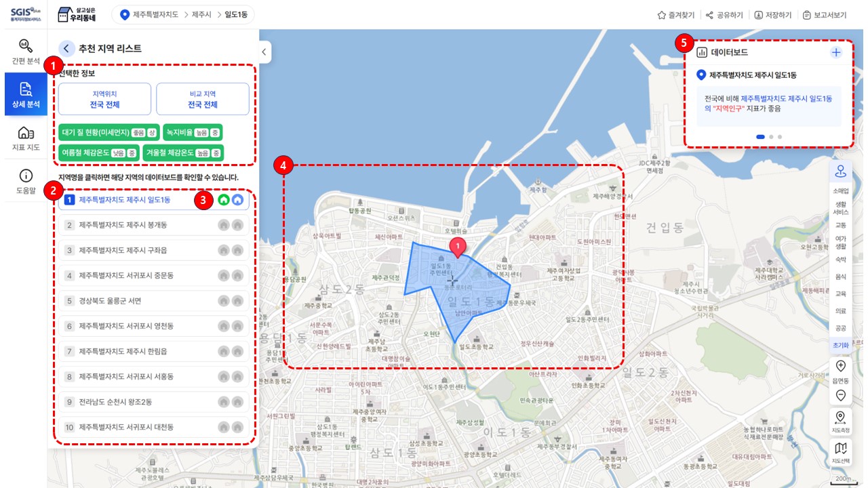Open 도움말 help in the sidebar
Viewport: 868px width, 488px height.
[x=25, y=181]
